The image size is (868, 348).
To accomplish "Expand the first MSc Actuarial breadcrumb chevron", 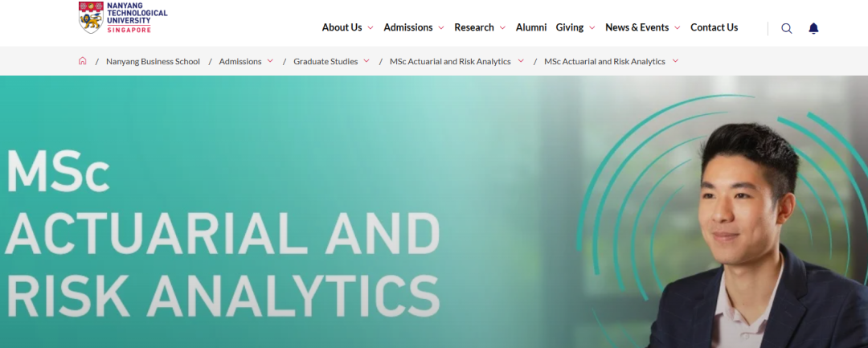I will pyautogui.click(x=521, y=61).
